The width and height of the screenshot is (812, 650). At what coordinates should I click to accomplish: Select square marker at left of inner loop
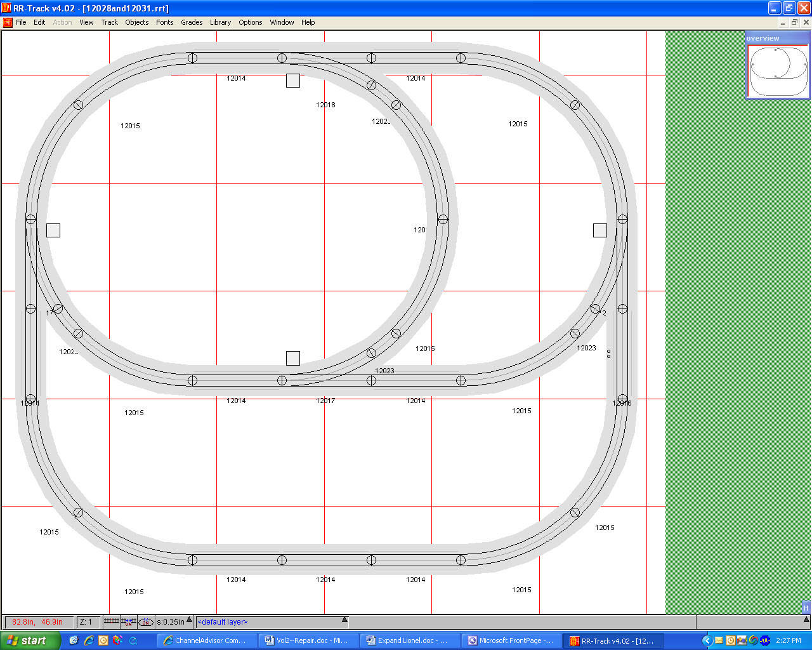[53, 230]
